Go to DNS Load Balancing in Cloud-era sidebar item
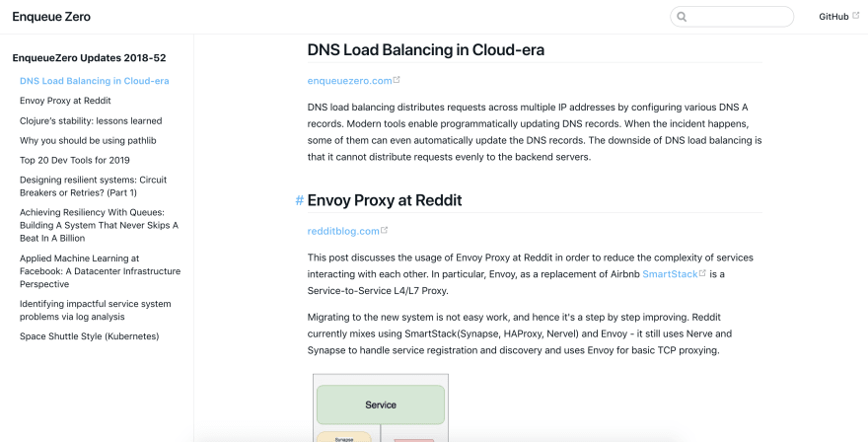868x442 pixels. tap(94, 81)
